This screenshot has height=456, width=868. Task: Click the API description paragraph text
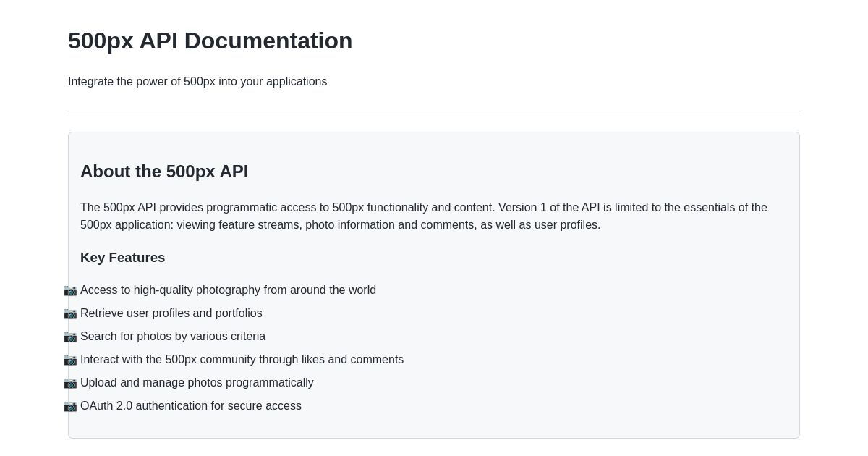423,216
